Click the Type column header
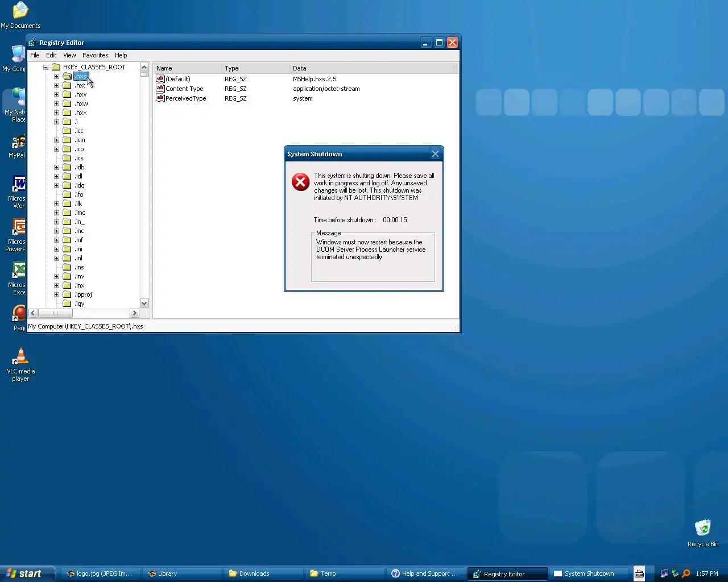This screenshot has height=582, width=728. [255, 68]
